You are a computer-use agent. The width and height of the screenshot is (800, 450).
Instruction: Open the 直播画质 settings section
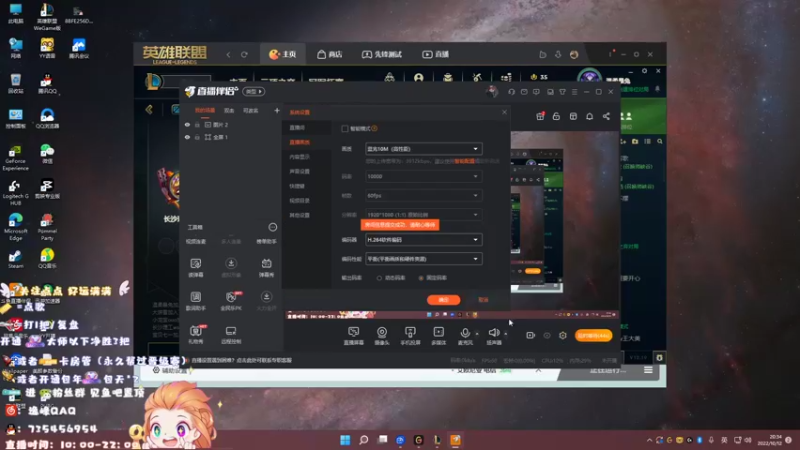tap(299, 142)
